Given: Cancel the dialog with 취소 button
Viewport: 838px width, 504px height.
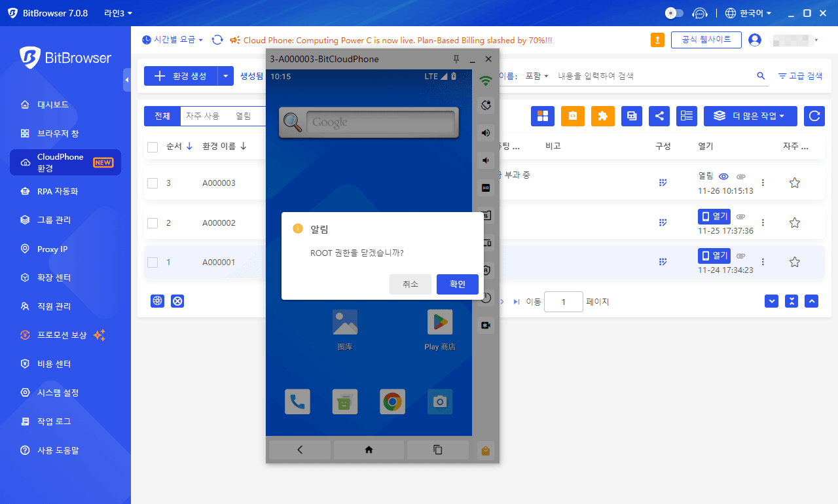Looking at the screenshot, I should point(410,284).
